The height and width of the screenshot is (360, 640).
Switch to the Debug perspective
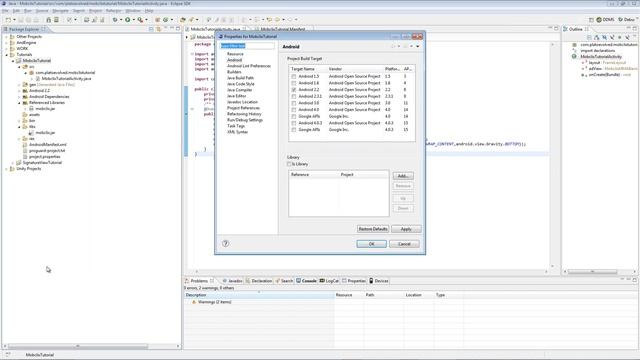(x=627, y=20)
